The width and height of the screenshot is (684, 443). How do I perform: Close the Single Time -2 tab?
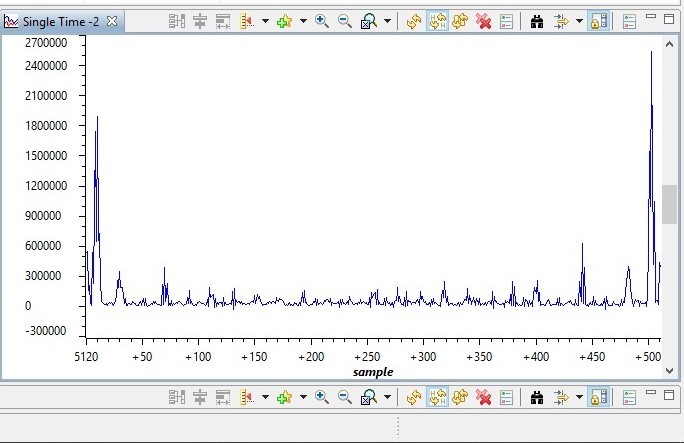click(112, 21)
